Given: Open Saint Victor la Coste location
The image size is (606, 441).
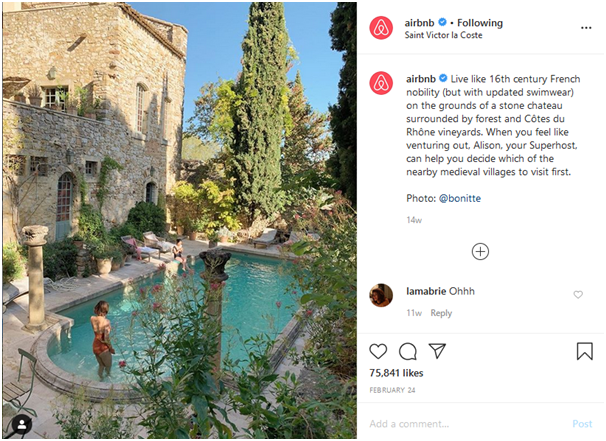Looking at the screenshot, I should [443, 35].
